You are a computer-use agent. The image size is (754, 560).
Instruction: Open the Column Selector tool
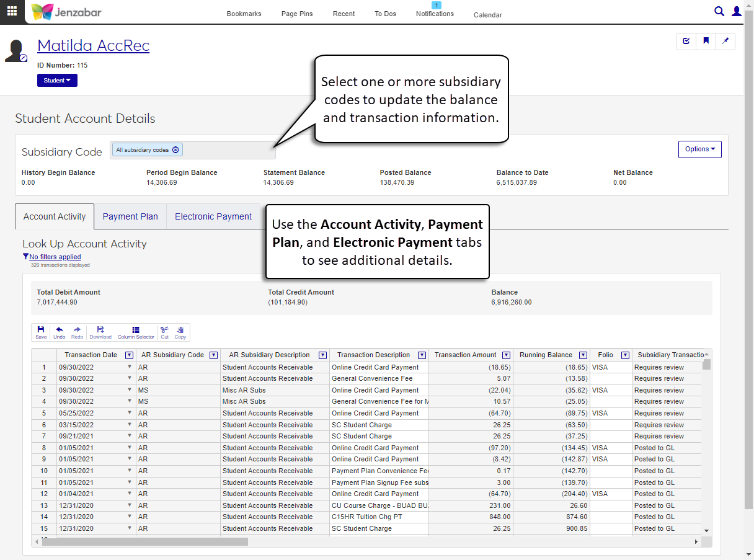136,332
